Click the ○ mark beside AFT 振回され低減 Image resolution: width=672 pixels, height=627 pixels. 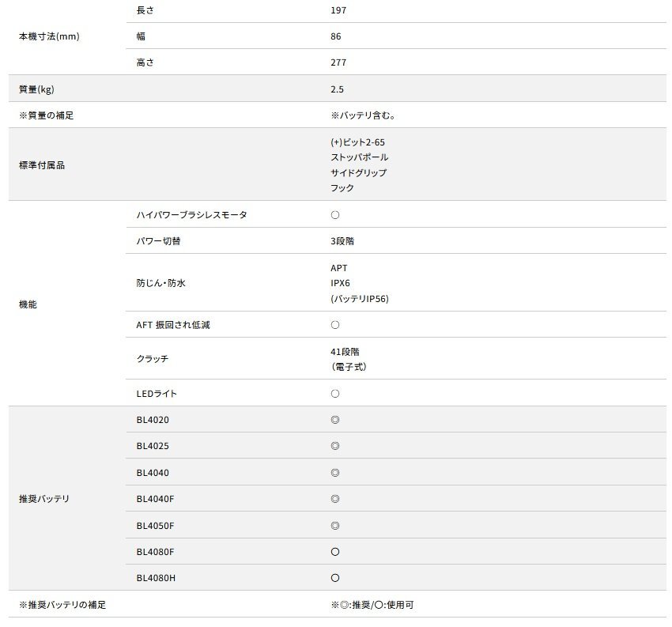[x=334, y=324]
